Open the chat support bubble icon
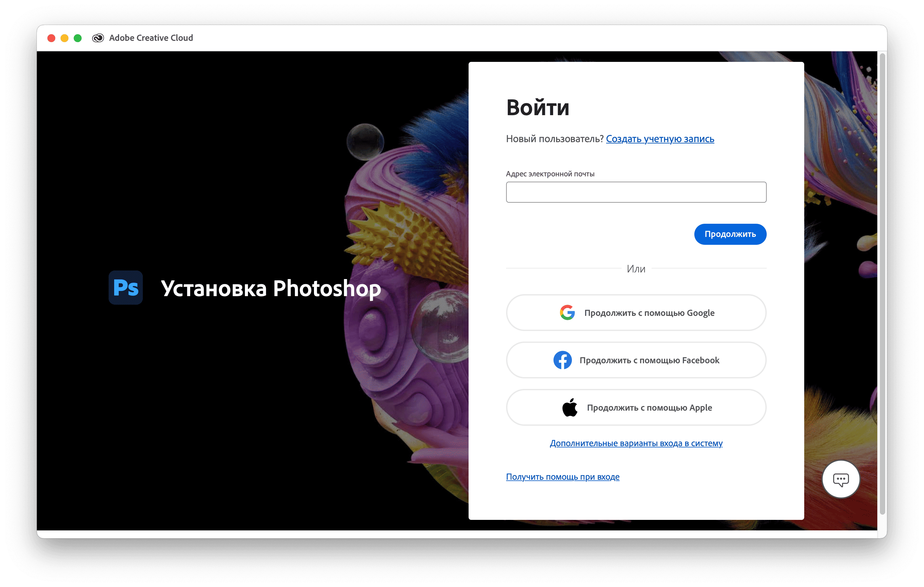Image resolution: width=924 pixels, height=587 pixels. [840, 479]
